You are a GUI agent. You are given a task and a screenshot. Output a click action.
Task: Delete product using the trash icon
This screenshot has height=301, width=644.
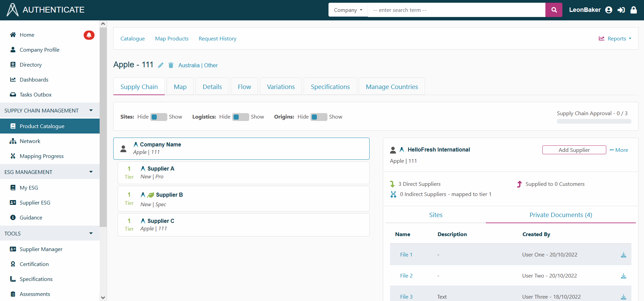point(171,65)
